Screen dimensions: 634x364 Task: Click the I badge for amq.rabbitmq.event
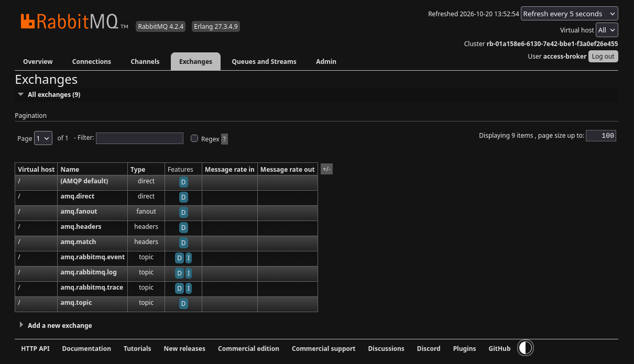click(189, 258)
